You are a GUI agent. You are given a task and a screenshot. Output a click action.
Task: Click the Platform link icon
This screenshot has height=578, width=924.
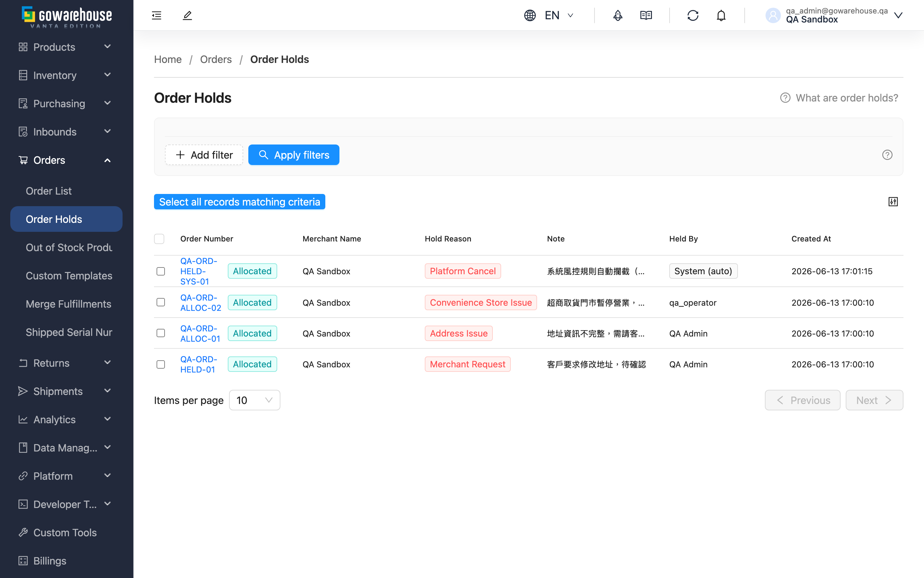point(23,476)
